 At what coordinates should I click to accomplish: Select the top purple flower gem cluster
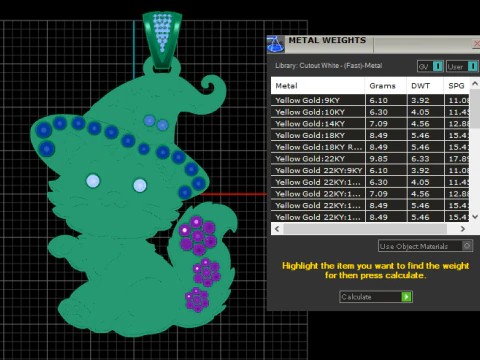(198, 235)
